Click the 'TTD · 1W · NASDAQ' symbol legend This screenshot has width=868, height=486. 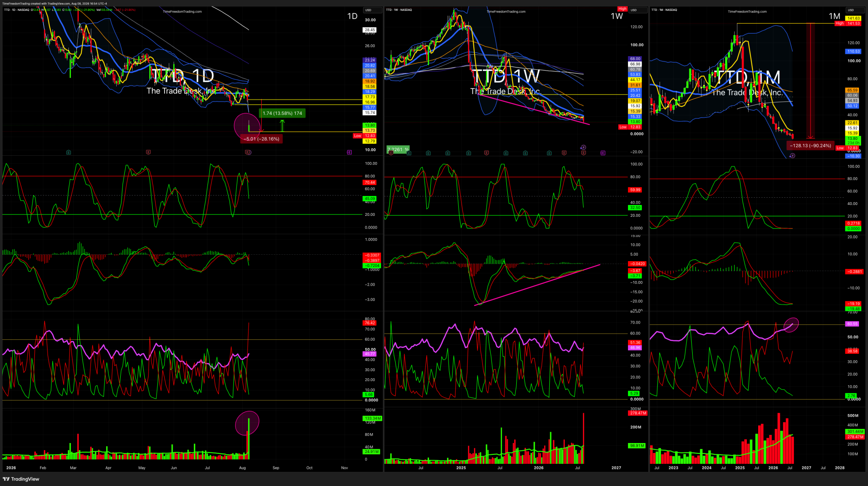(x=399, y=10)
